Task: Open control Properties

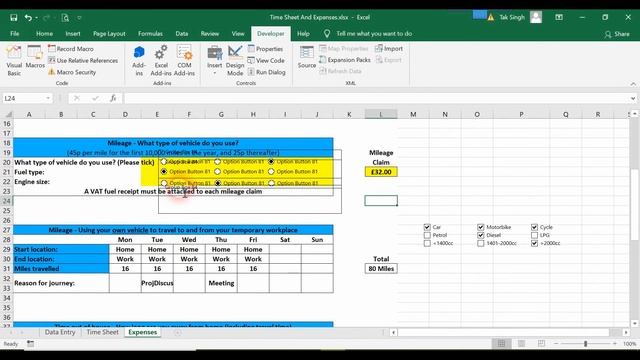Action: tap(265, 49)
